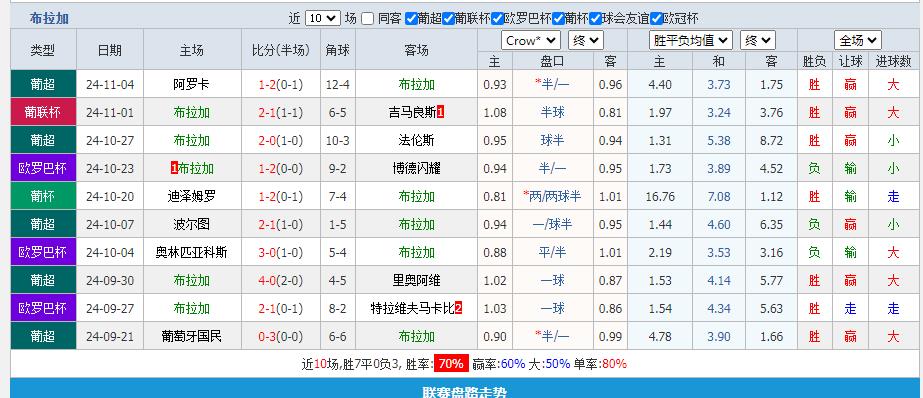Click home team 迪泽姆罗
The height and width of the screenshot is (398, 923).
point(191,196)
